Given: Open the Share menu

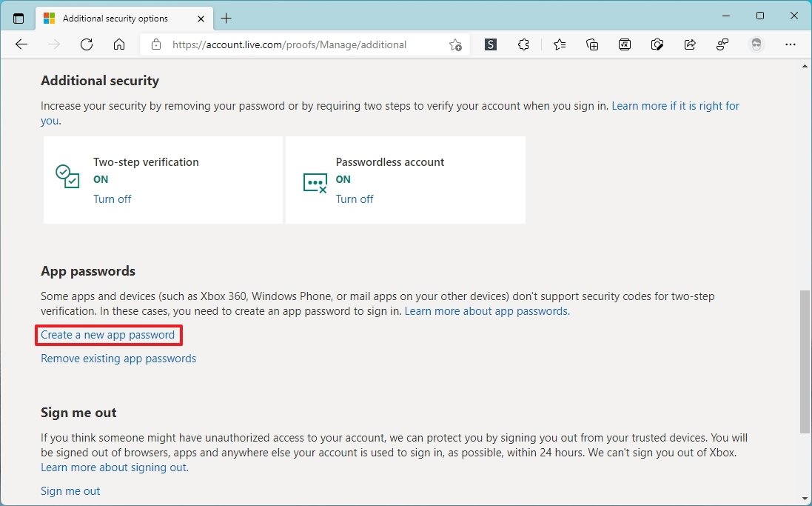Looking at the screenshot, I should coord(690,44).
